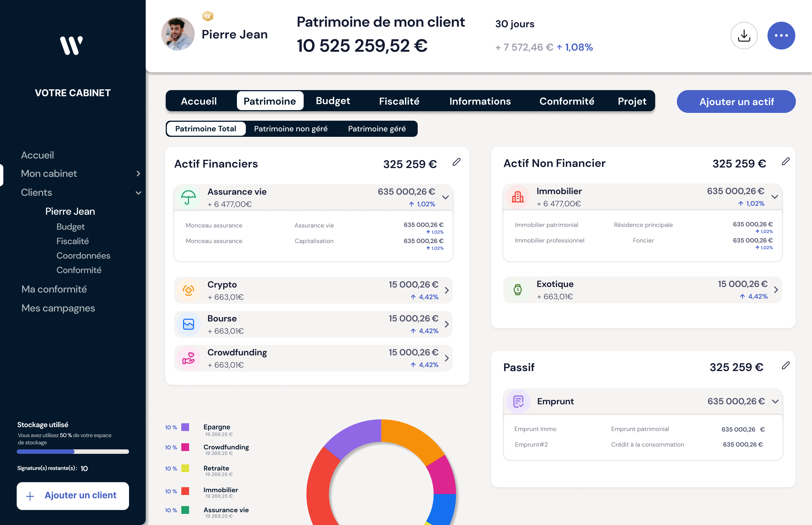This screenshot has width=812, height=525.
Task: Edit Actif Financiers with the pencil icon
Action: [x=456, y=162]
